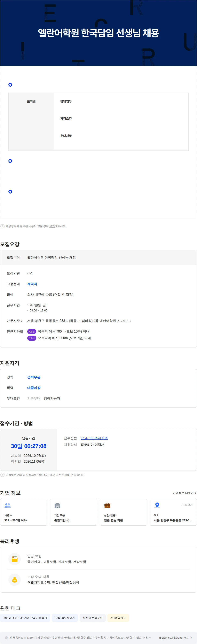Click the 우대사항 label in the position table
Image resolution: width=197 pixels, height=644 pixels.
click(x=66, y=136)
